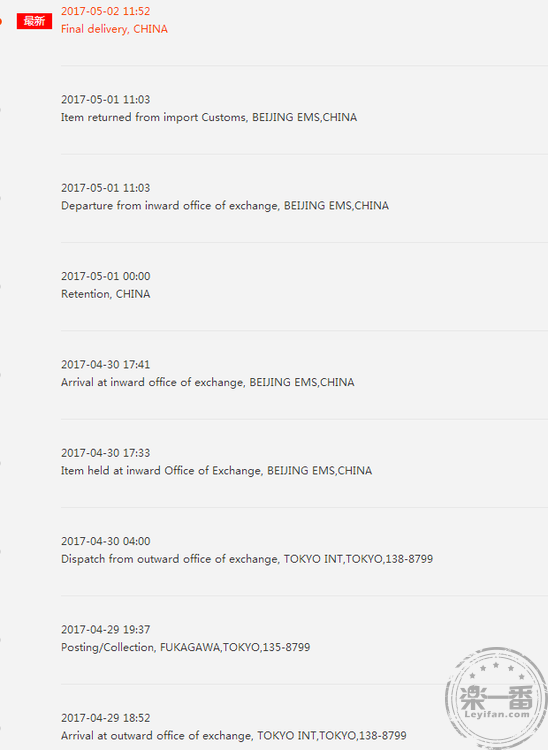Click the Retention, CHINA status line

click(x=106, y=294)
